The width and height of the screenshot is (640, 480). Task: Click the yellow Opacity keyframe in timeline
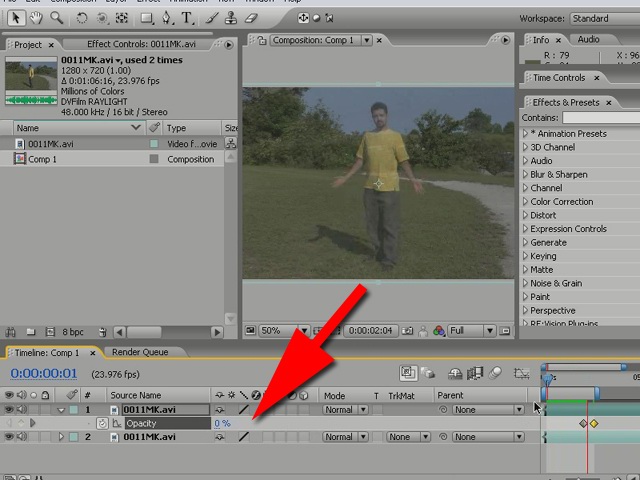point(594,424)
